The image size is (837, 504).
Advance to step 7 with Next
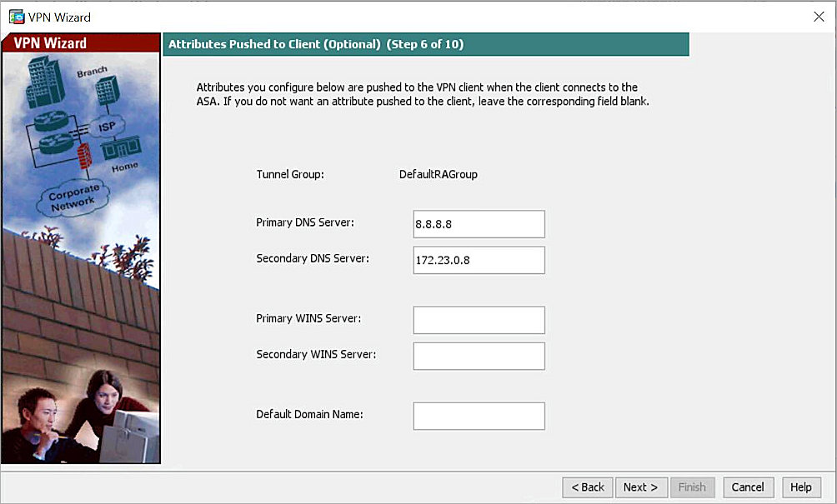(x=641, y=487)
